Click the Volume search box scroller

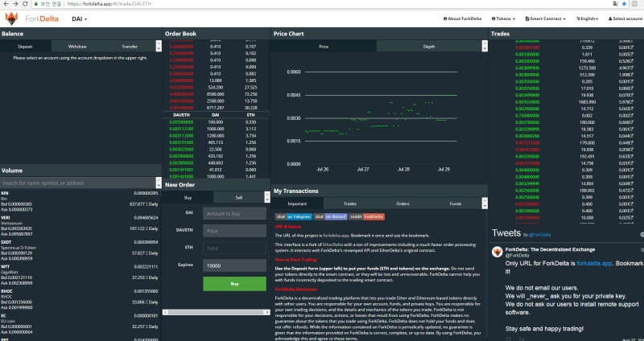click(x=159, y=183)
